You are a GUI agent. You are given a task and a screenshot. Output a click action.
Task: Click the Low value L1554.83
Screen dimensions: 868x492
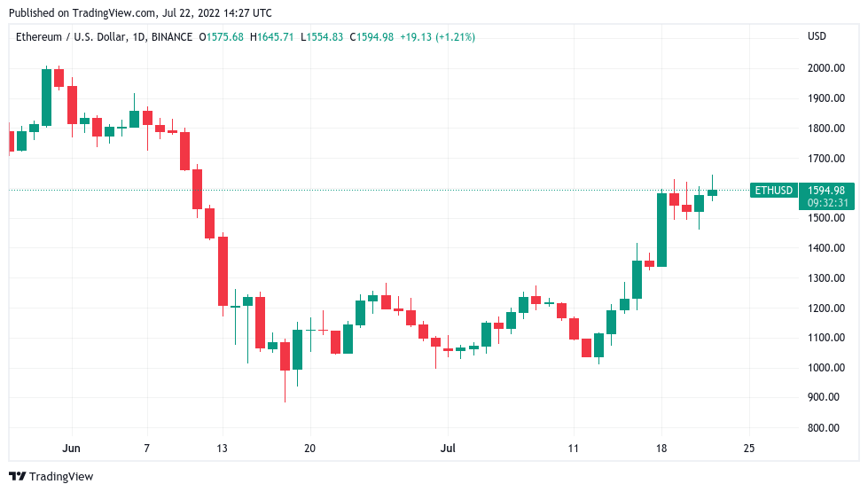324,37
